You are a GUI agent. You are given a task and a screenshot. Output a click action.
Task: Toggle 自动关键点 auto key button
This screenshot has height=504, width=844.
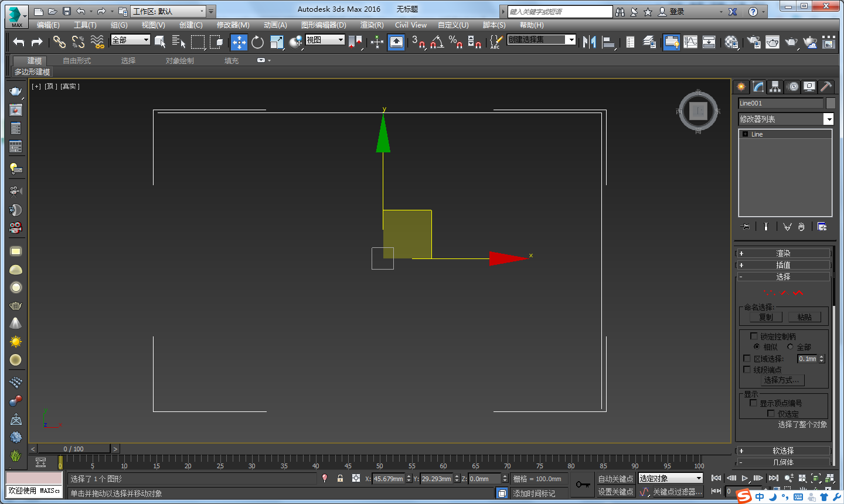[x=615, y=479]
